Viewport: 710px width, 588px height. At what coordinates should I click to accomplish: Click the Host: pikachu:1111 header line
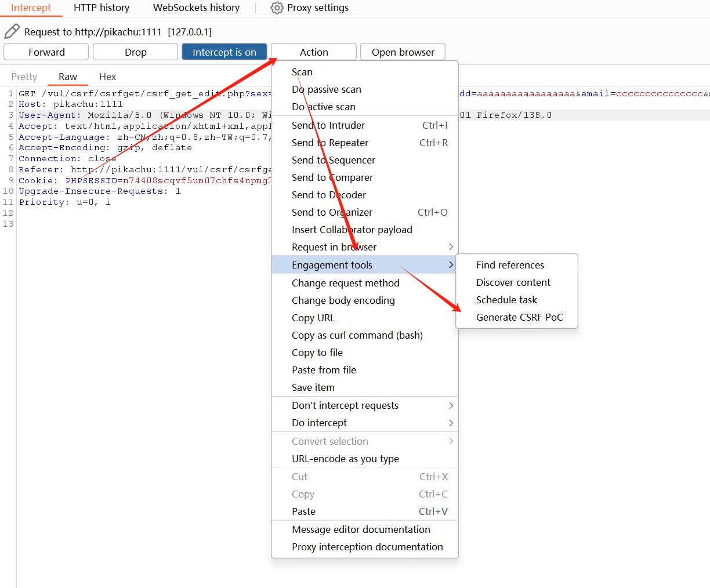coord(71,104)
